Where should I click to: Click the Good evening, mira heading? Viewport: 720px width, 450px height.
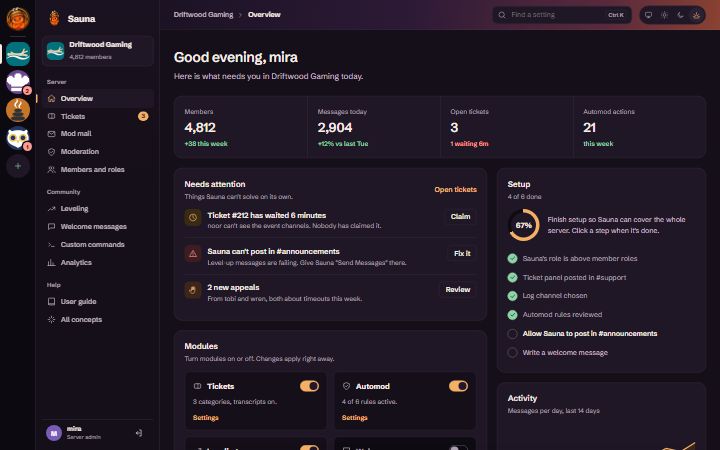[236, 57]
